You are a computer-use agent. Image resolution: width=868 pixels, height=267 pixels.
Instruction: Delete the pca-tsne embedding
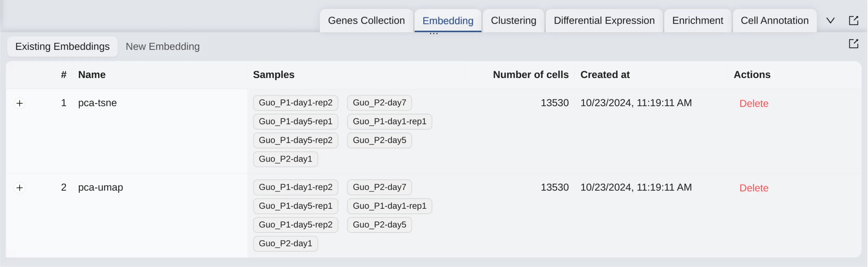(754, 103)
